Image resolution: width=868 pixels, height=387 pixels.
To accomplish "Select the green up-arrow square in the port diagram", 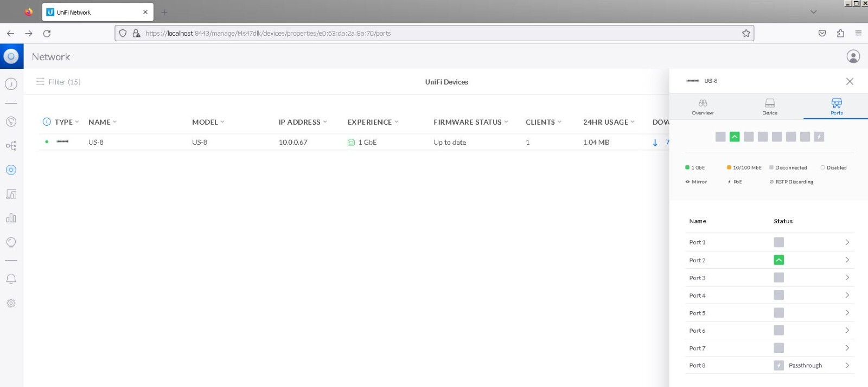I will (x=735, y=137).
